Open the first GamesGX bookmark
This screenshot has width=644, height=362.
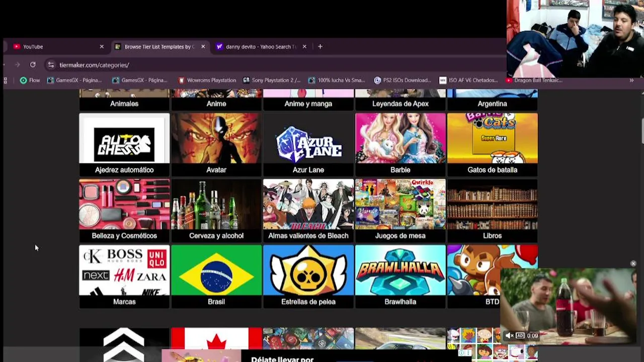click(x=74, y=80)
